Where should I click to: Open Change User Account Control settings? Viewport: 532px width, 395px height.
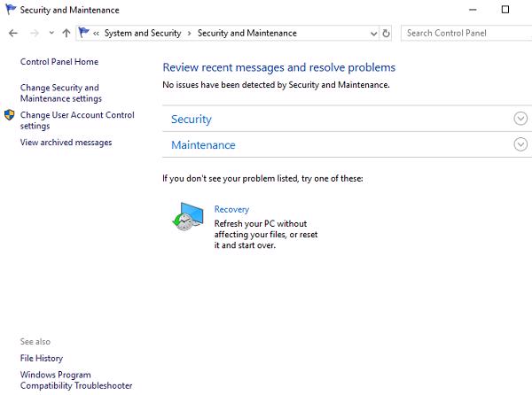pyautogui.click(x=77, y=120)
